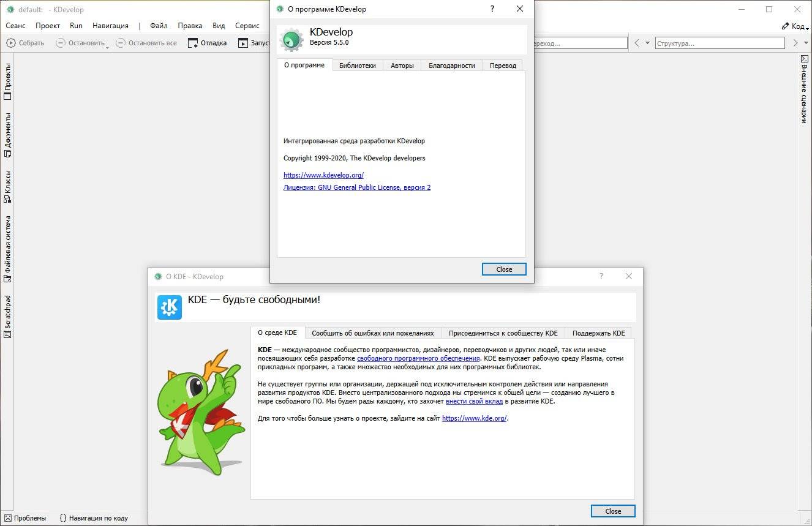Screen dimensions: 812x526
Task: Switch to Присоединиться к сообществу KDE tab
Action: point(503,333)
